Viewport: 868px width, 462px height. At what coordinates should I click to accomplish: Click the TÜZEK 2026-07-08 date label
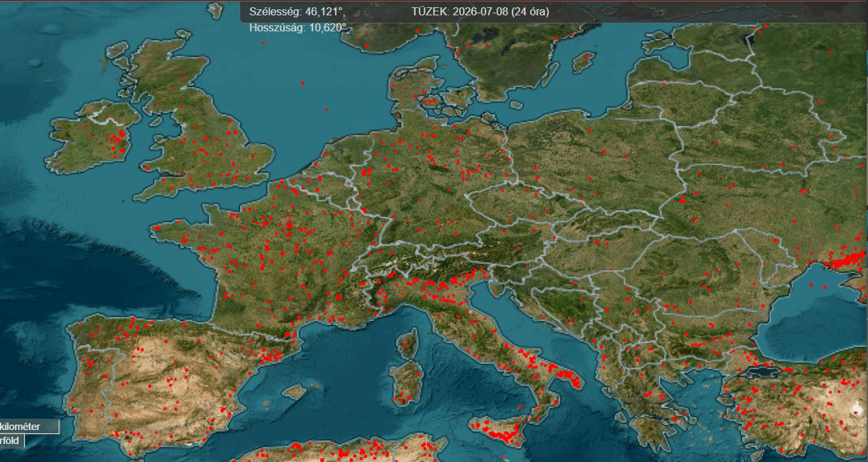point(480,11)
